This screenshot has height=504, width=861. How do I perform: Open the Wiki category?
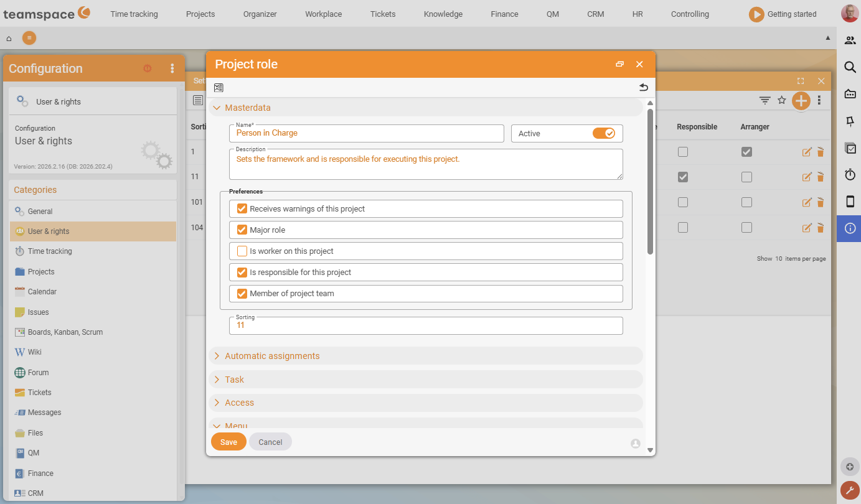click(93, 352)
